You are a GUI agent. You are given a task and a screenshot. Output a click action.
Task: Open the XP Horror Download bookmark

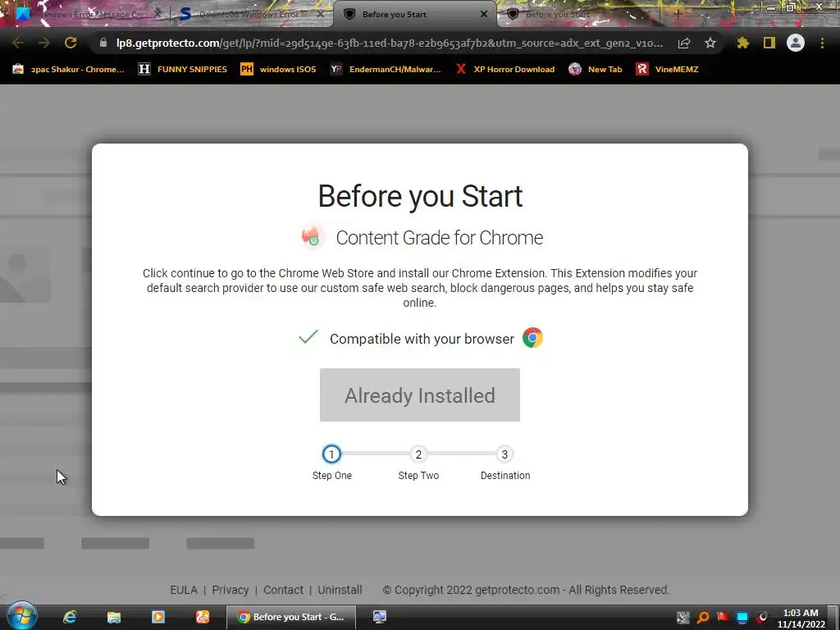point(504,69)
